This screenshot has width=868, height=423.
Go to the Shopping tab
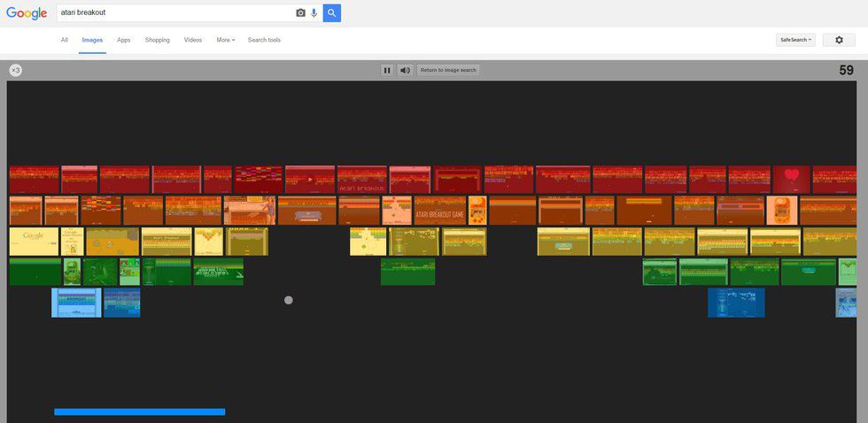157,40
